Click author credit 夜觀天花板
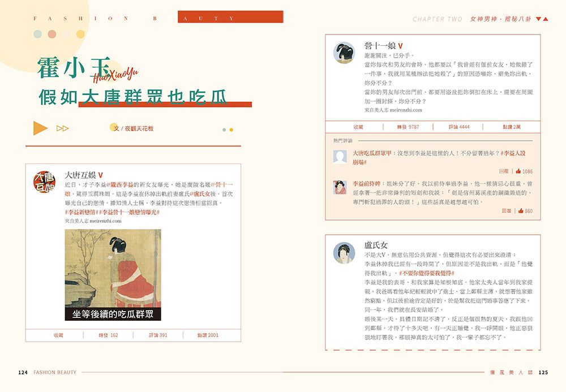Viewport: 566px width, 392px height. click(x=139, y=128)
